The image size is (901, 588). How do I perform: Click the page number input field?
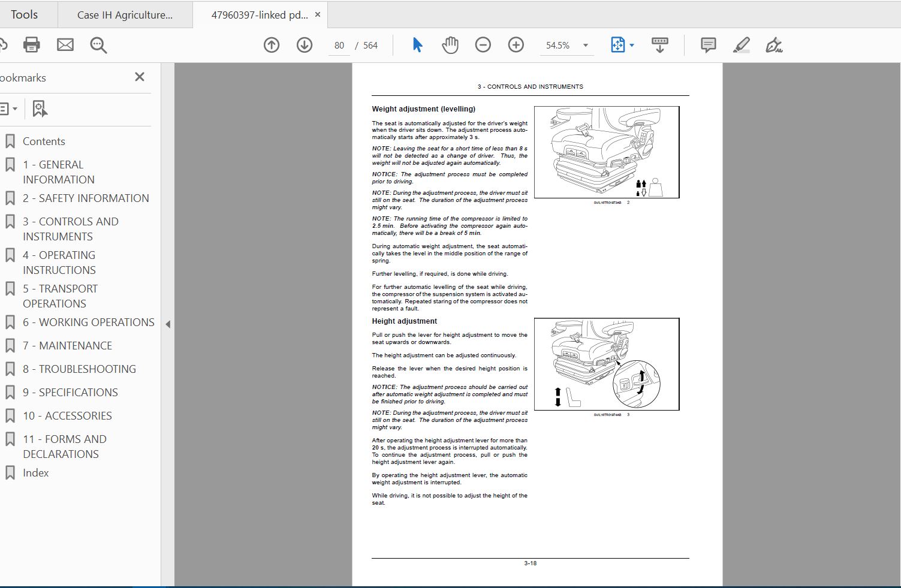tap(339, 46)
